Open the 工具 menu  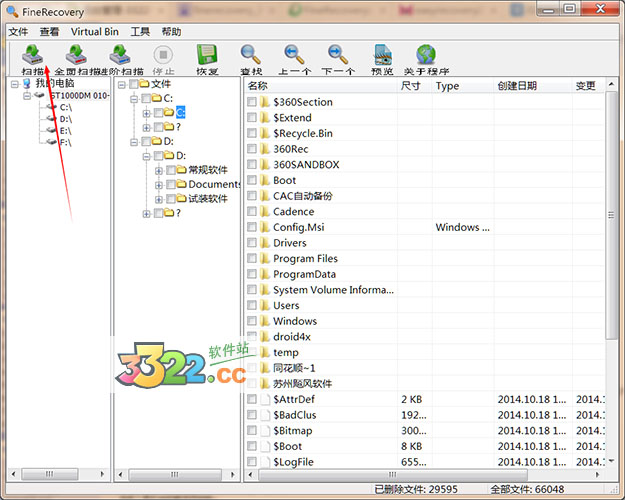[x=140, y=31]
